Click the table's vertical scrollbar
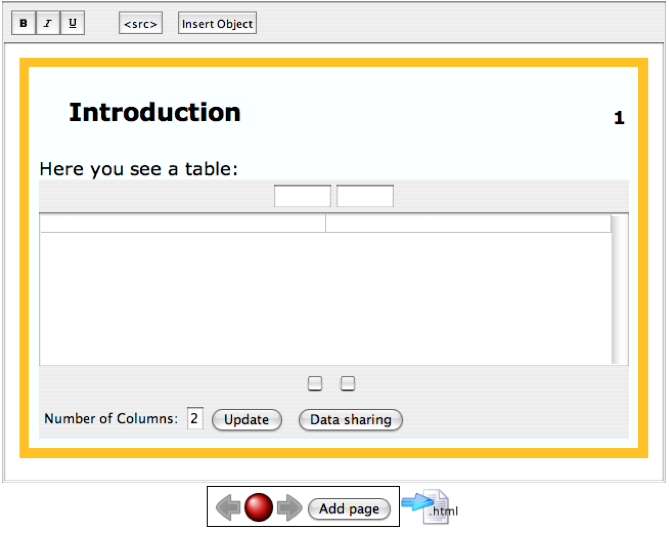669x535 pixels. (x=620, y=289)
